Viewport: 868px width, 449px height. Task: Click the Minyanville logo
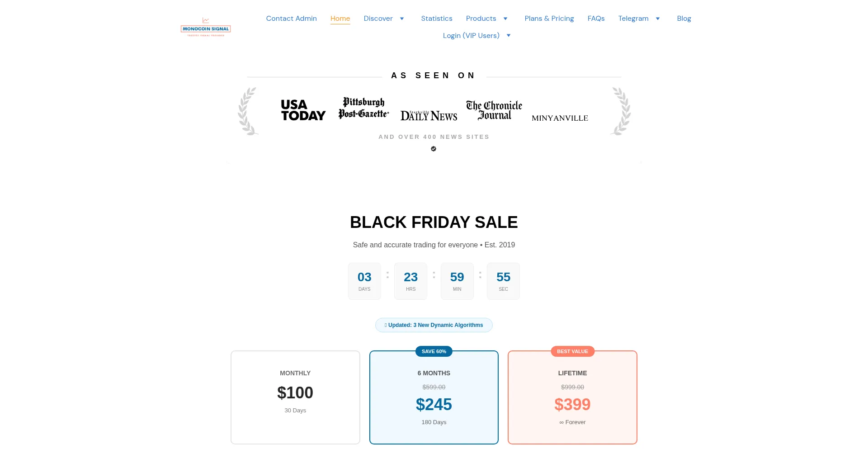point(560,118)
